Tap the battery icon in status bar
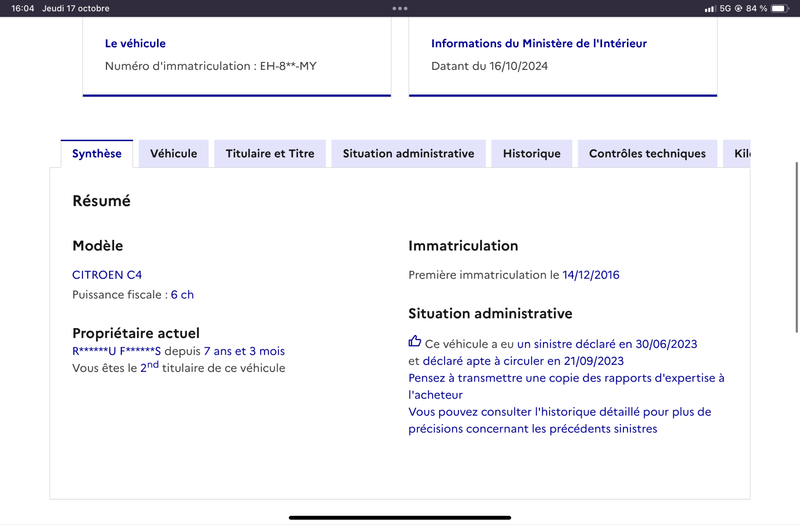The image size is (800, 525). click(x=780, y=8)
